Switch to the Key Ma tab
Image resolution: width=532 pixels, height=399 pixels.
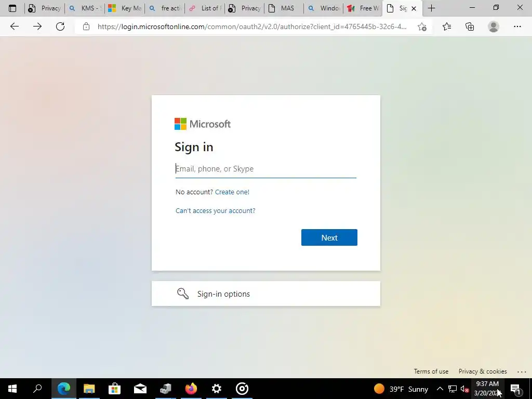[x=125, y=8]
